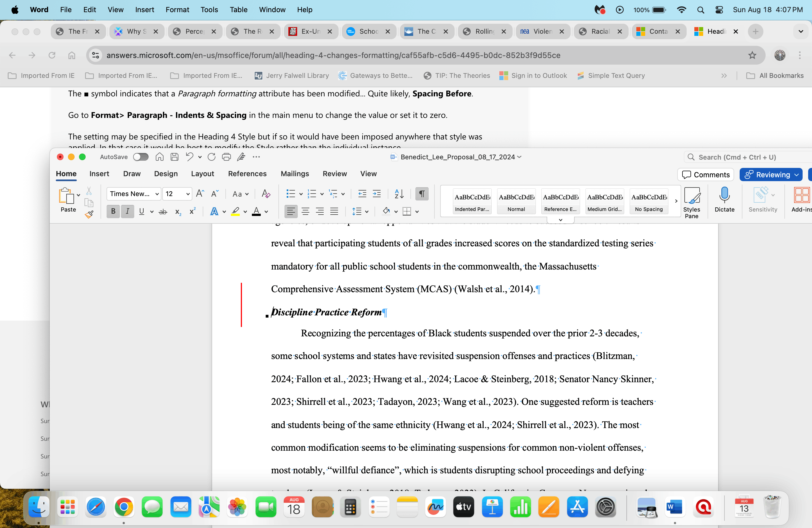Click the Save icon in title bar
This screenshot has width=812, height=528.
click(175, 157)
